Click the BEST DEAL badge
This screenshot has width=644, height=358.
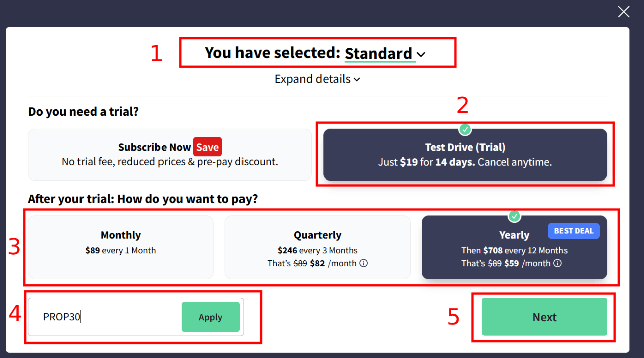click(574, 230)
